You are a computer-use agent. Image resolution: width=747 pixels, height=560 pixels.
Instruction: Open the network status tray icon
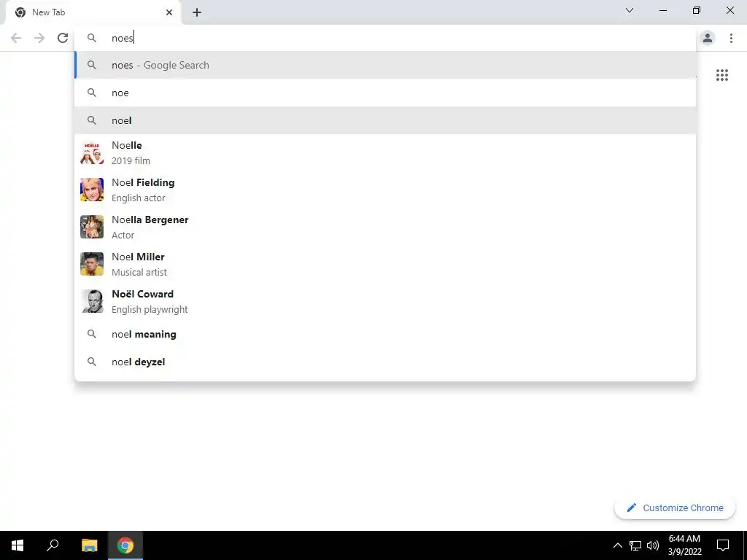pos(635,545)
